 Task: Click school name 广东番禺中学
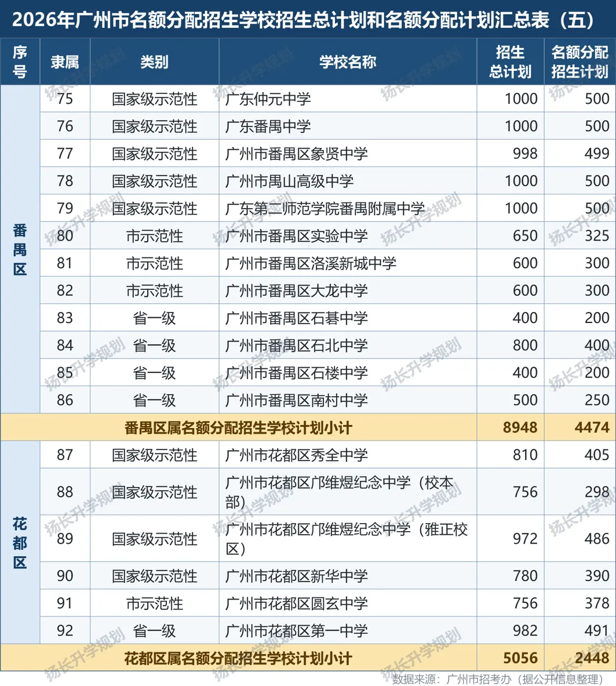(268, 126)
